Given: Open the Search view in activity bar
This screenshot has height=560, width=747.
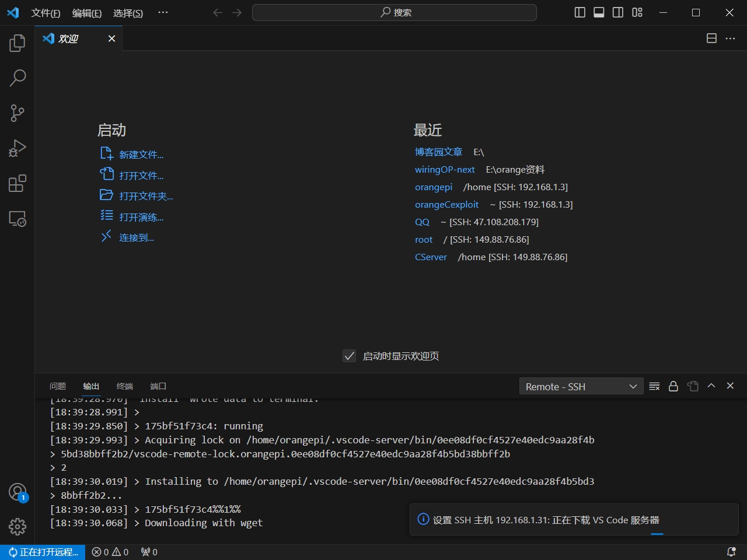Looking at the screenshot, I should (x=18, y=78).
